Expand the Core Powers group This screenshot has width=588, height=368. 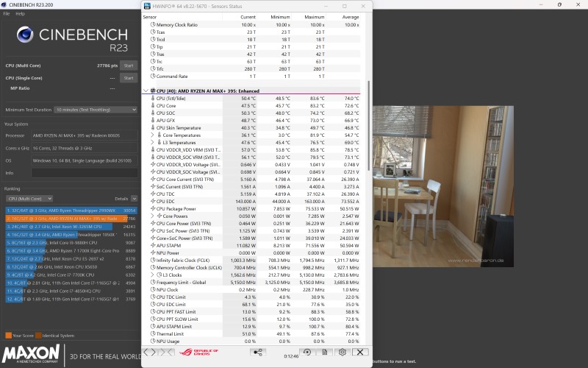(152, 216)
